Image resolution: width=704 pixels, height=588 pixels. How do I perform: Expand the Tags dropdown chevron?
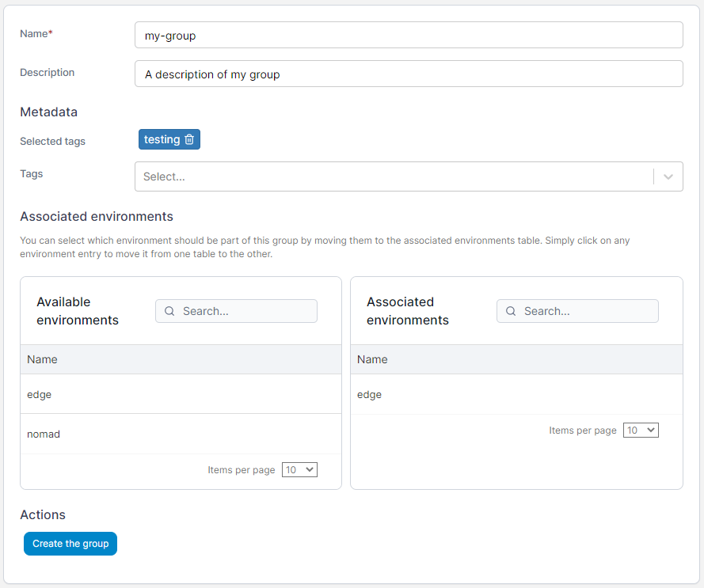pyautogui.click(x=668, y=176)
